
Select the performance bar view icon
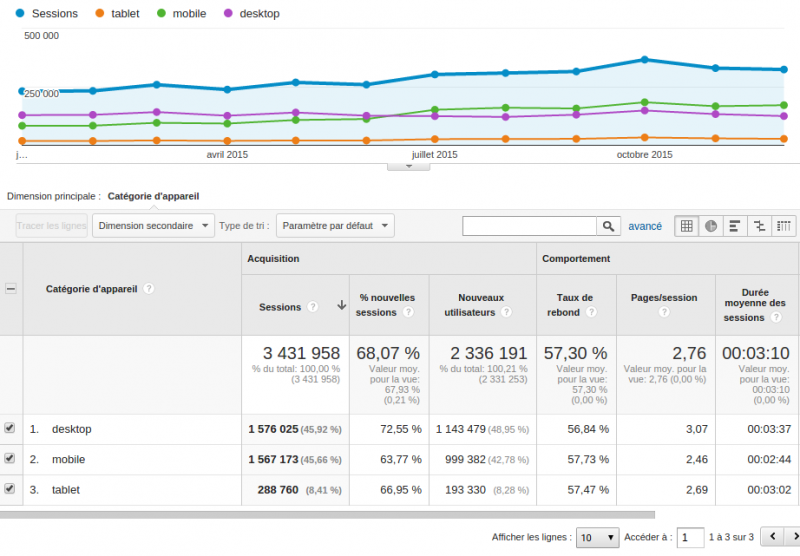(x=735, y=226)
